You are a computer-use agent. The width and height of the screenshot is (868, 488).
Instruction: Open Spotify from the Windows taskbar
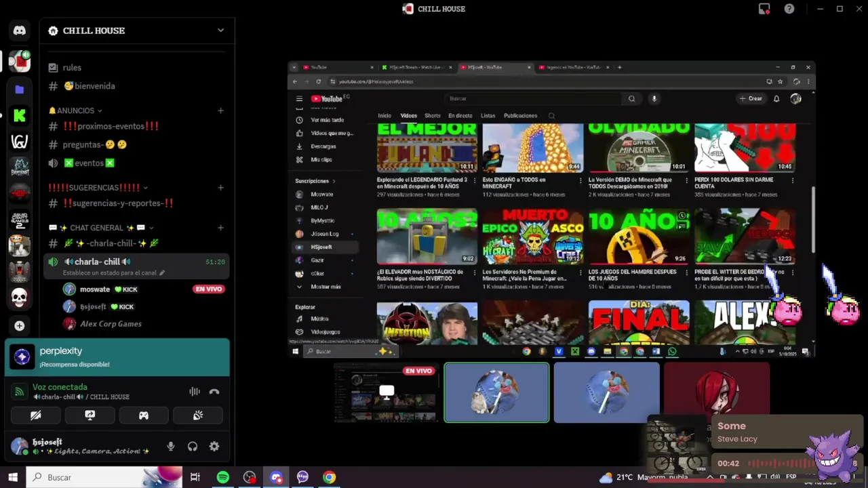(x=223, y=477)
